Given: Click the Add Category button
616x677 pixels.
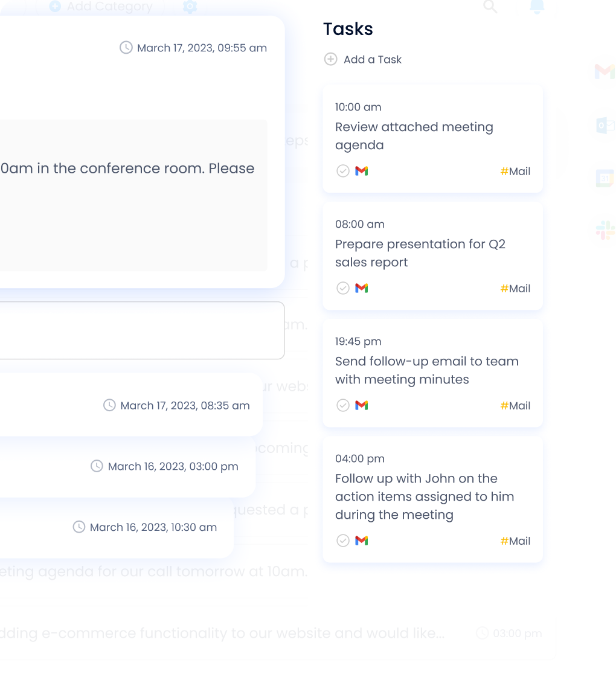Looking at the screenshot, I should (101, 7).
